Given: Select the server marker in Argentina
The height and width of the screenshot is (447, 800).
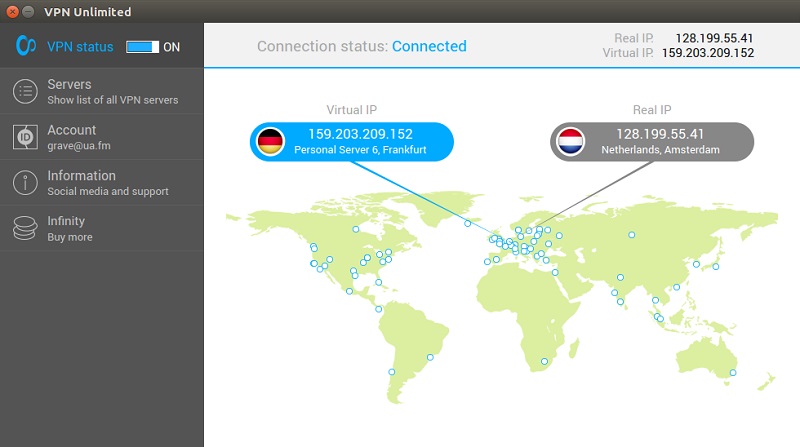Looking at the screenshot, I should (x=391, y=372).
